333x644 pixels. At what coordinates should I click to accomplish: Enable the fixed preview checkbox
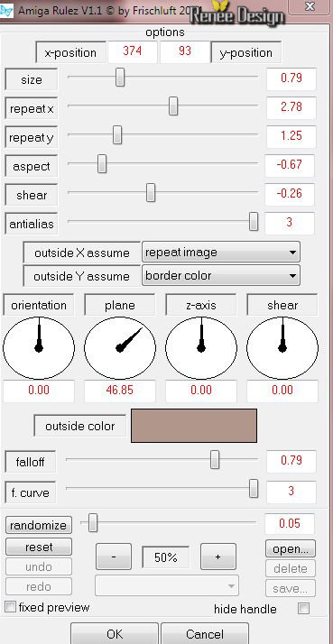(10, 607)
